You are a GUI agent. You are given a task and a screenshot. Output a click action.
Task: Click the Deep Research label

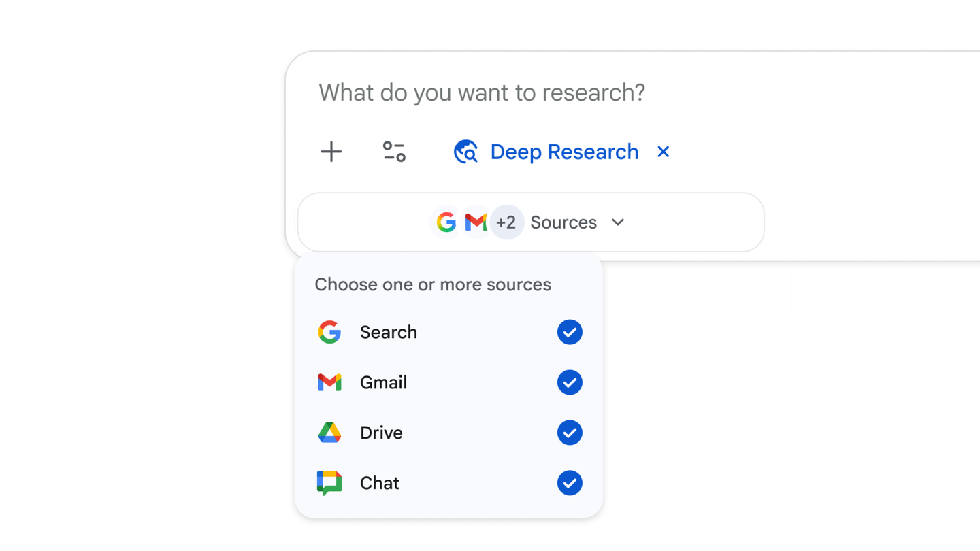563,152
